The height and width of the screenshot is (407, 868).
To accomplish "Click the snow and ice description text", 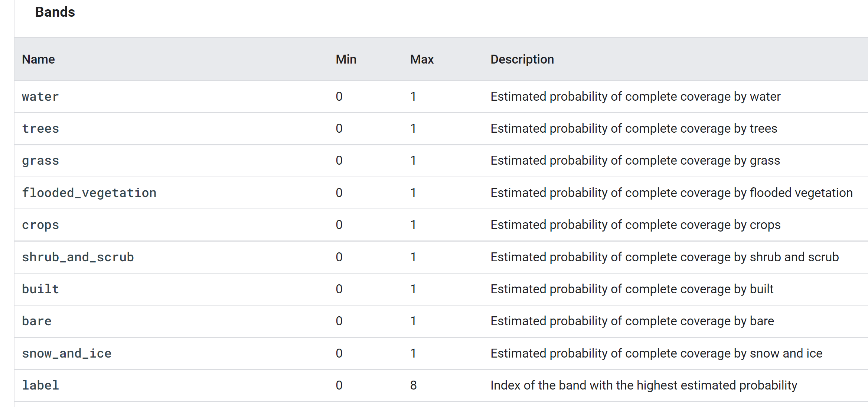I will [656, 353].
